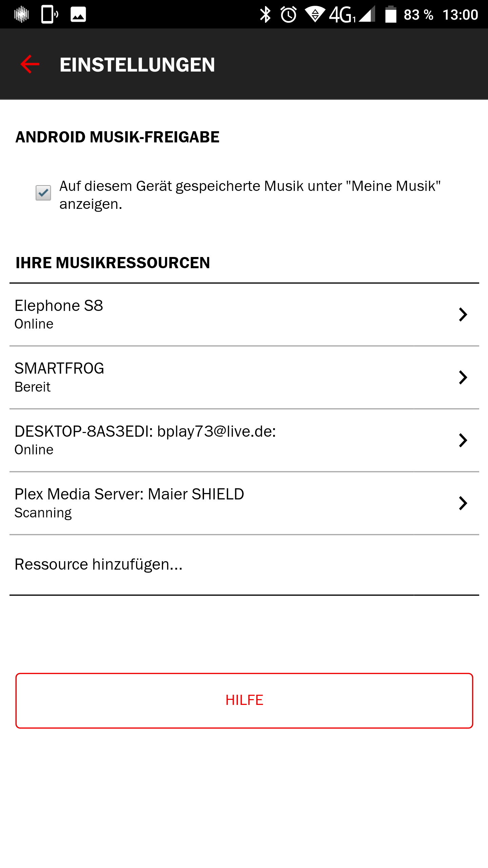Viewport: 488px width, 868px height.
Task: Tap the alarm clock status icon
Action: click(289, 15)
